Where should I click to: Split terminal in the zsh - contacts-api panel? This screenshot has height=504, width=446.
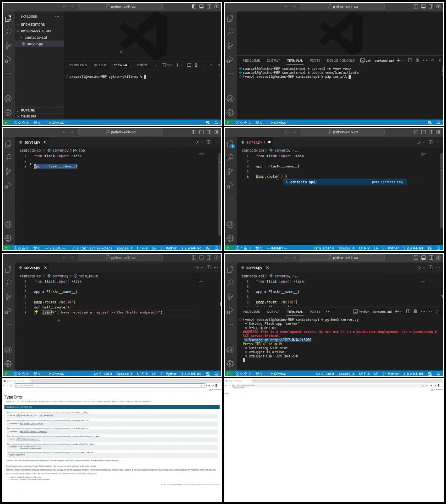(x=410, y=61)
